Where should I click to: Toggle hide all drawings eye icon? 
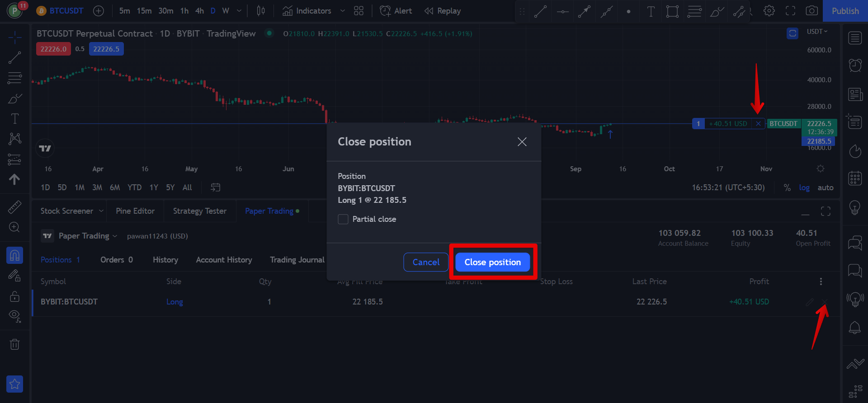[15, 316]
